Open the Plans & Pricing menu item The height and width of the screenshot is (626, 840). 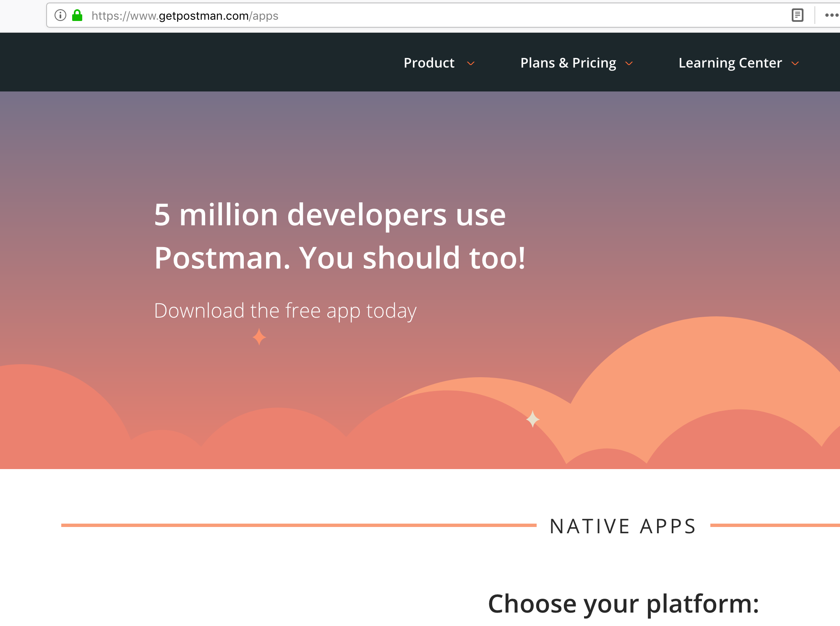click(x=568, y=63)
